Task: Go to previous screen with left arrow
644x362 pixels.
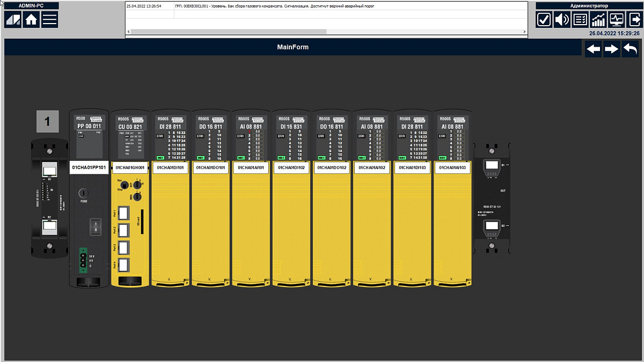Action: [593, 49]
